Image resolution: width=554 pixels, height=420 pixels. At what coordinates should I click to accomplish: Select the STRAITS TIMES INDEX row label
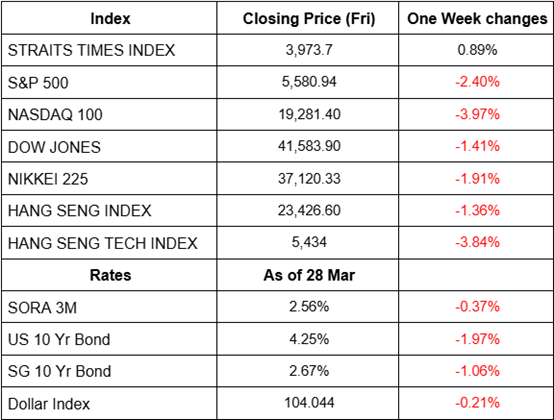tap(92, 50)
